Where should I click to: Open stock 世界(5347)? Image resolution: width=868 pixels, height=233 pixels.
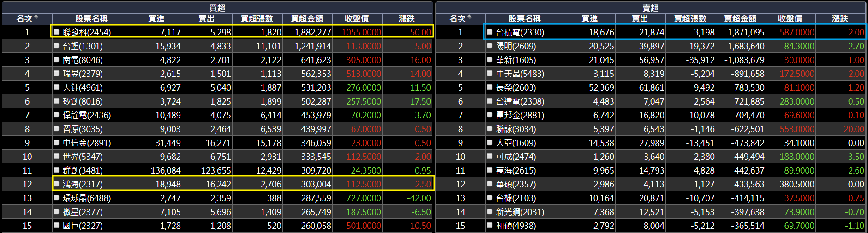[83, 157]
